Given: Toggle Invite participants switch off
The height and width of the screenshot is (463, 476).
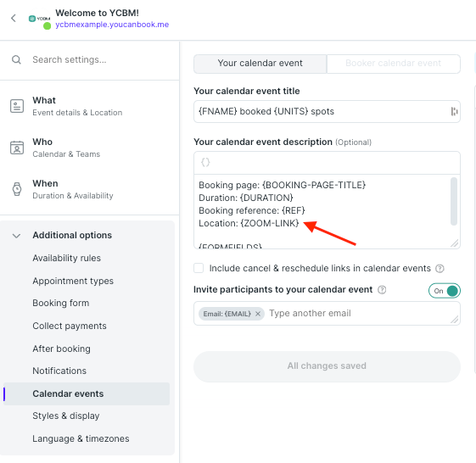Looking at the screenshot, I should [x=445, y=291].
